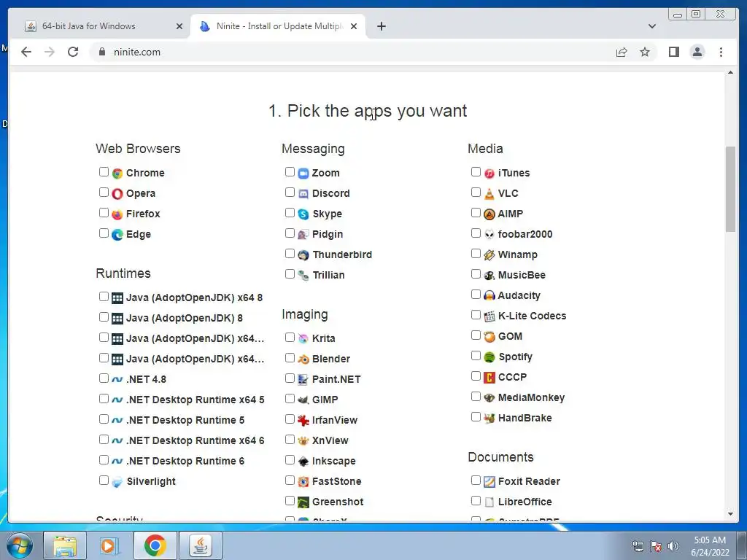Viewport: 747px width, 560px height.
Task: Click the Silverlight app icon
Action: tap(117, 482)
